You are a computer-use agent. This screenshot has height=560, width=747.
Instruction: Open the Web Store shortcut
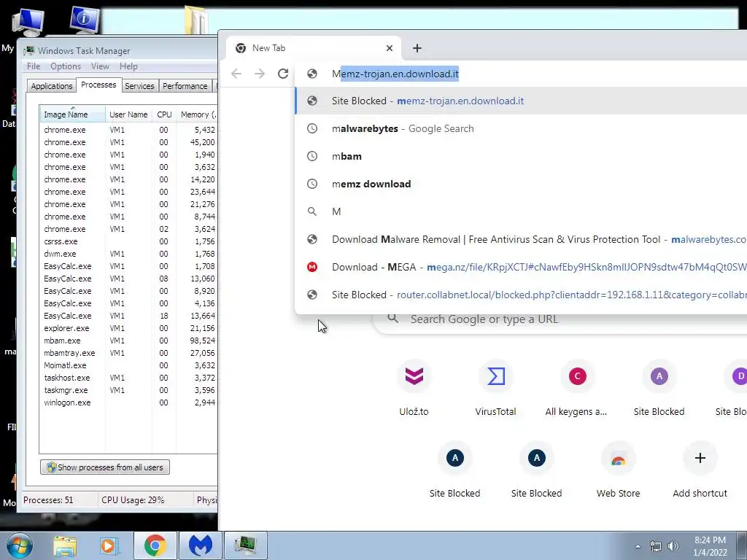(x=618, y=470)
